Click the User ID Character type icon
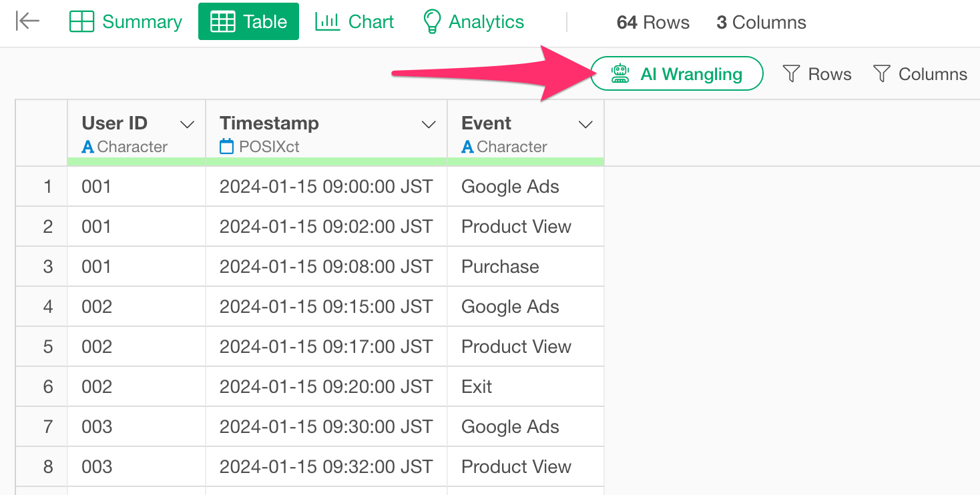Viewport: 980px width, 495px height. 87,147
